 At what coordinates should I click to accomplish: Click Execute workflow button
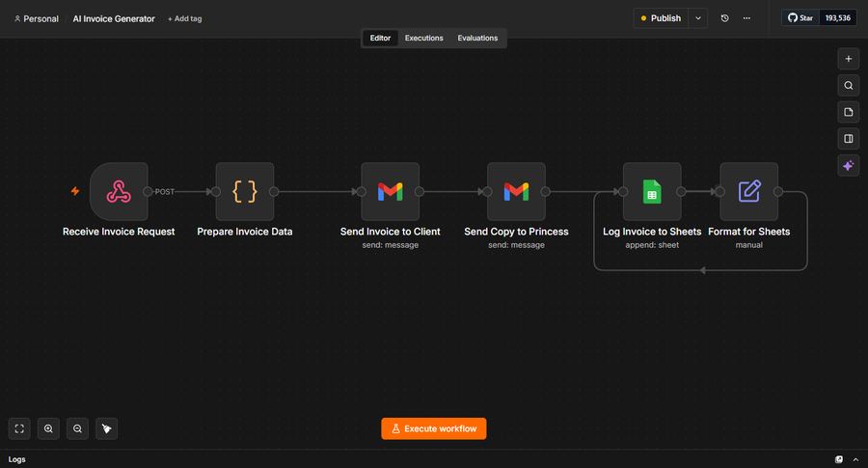point(434,428)
